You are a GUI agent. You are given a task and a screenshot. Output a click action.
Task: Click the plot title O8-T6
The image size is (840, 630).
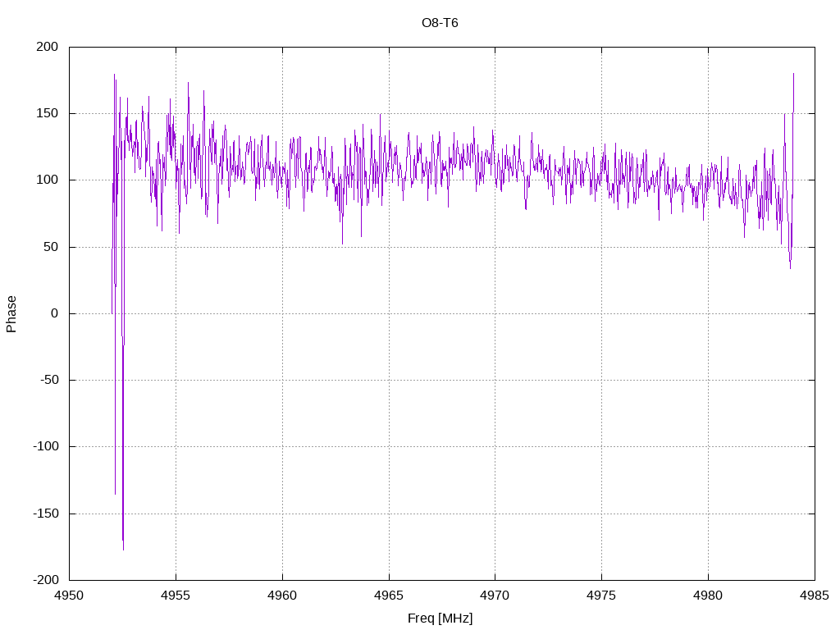tap(440, 23)
